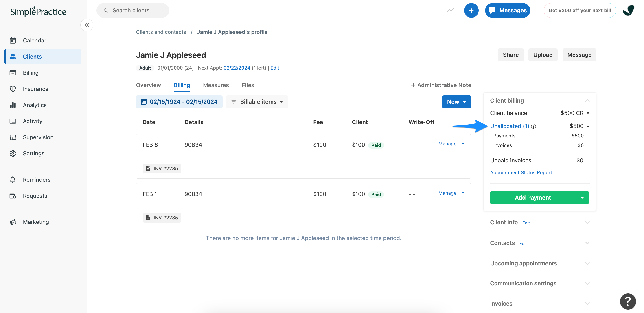The height and width of the screenshot is (313, 644).
Task: Open the help question mark bubble
Action: click(628, 301)
